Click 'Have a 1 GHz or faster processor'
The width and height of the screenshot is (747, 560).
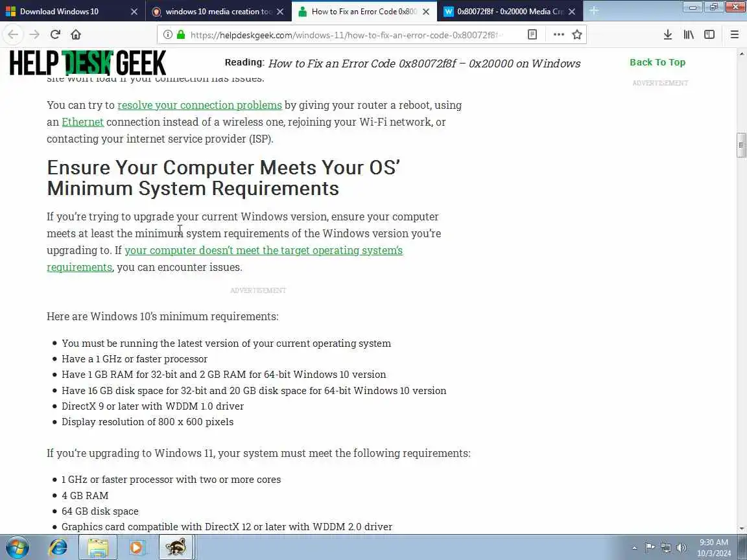click(x=134, y=358)
